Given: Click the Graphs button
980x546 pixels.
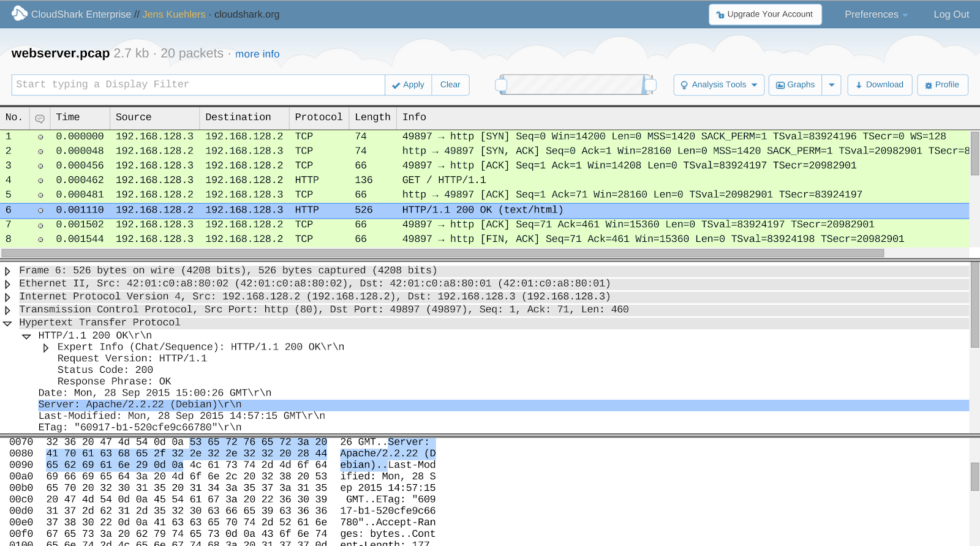Looking at the screenshot, I should (796, 85).
